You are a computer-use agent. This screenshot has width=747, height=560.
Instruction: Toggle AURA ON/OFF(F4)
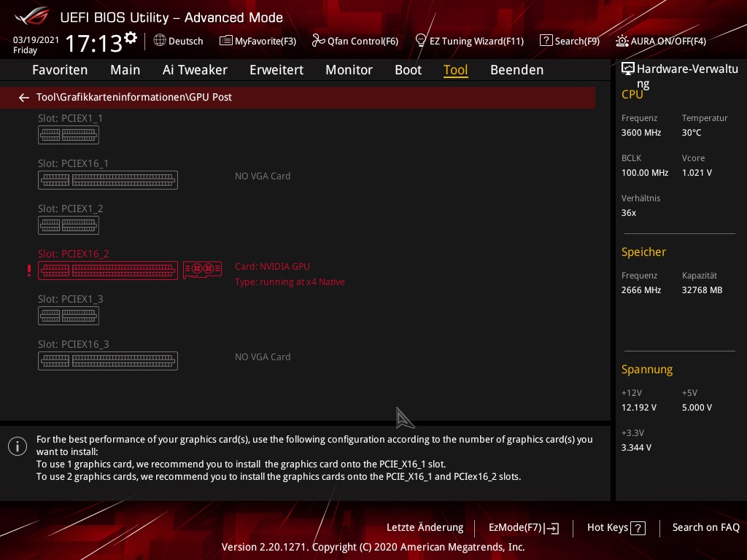pos(660,41)
